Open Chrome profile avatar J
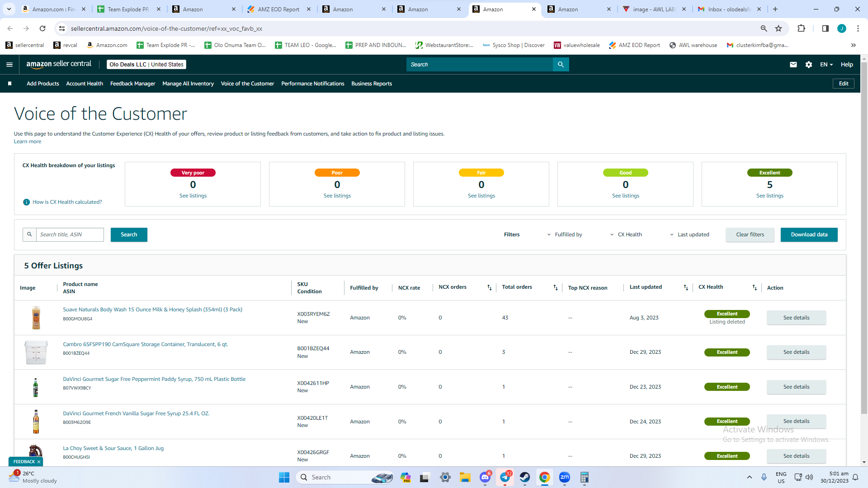 tap(842, 28)
